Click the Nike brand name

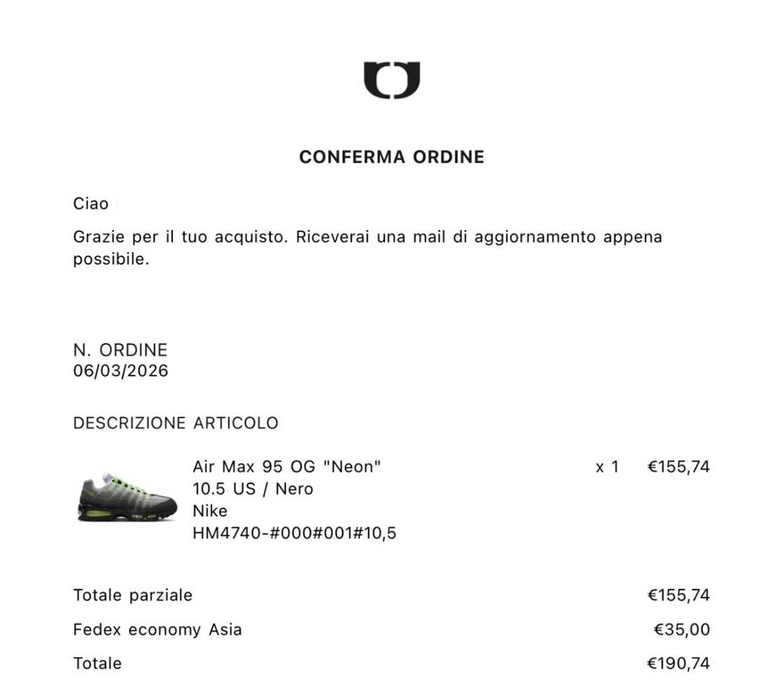(x=210, y=511)
